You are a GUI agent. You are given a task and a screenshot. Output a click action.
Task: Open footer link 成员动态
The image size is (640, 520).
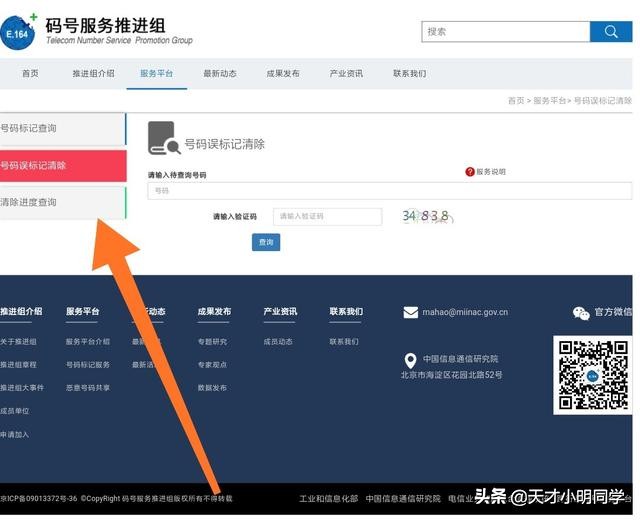click(278, 342)
